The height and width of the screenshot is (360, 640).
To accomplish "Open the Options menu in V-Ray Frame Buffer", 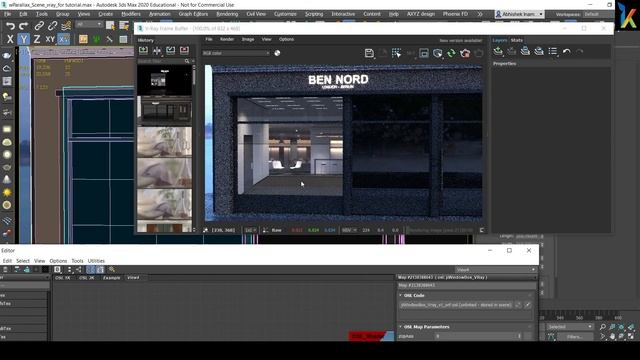I will point(286,40).
